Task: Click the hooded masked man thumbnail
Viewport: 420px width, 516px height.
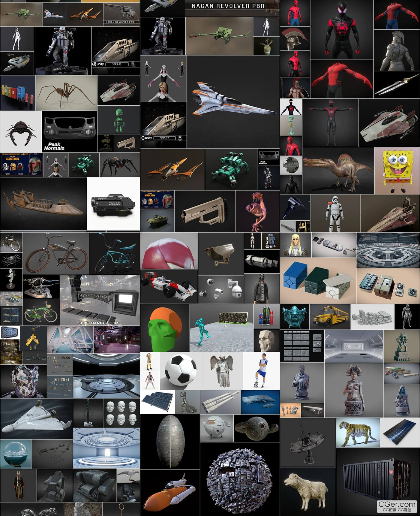Action: click(x=262, y=288)
